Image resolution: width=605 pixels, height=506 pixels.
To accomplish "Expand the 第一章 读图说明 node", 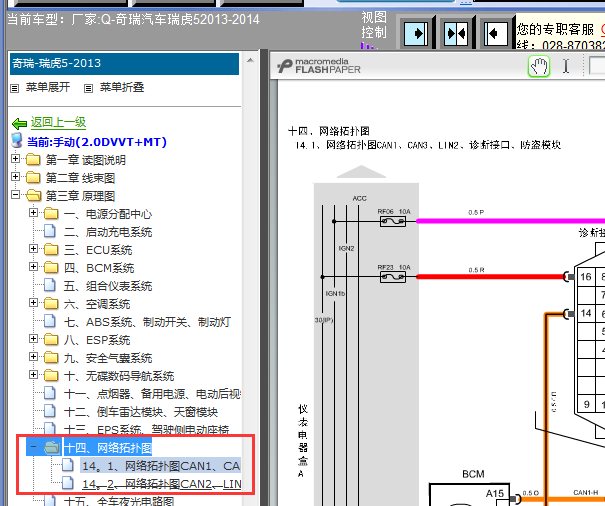I will coord(15,159).
